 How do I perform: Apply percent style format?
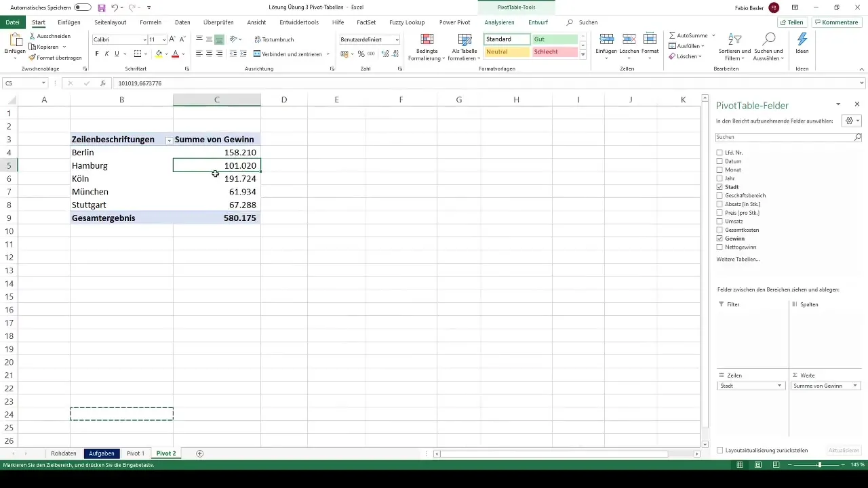pyautogui.click(x=361, y=54)
